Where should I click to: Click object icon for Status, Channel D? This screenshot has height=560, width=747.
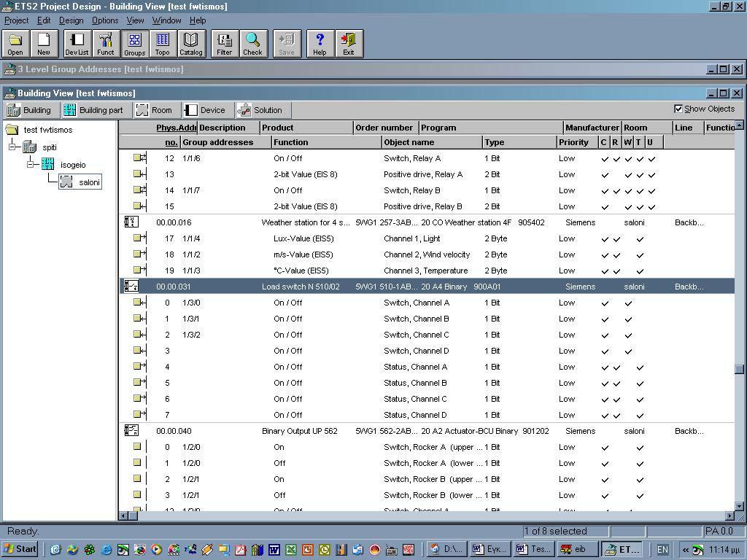(139, 414)
